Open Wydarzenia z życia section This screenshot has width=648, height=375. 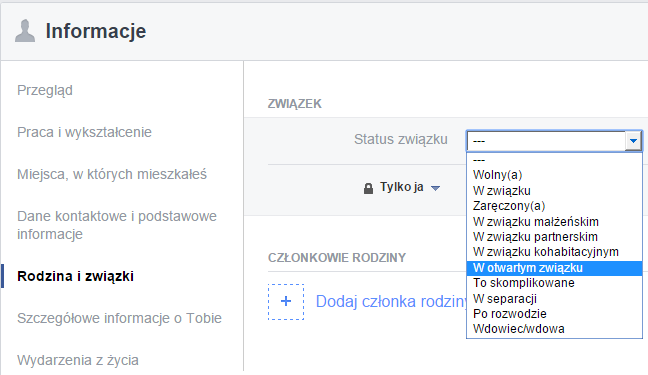click(x=78, y=360)
